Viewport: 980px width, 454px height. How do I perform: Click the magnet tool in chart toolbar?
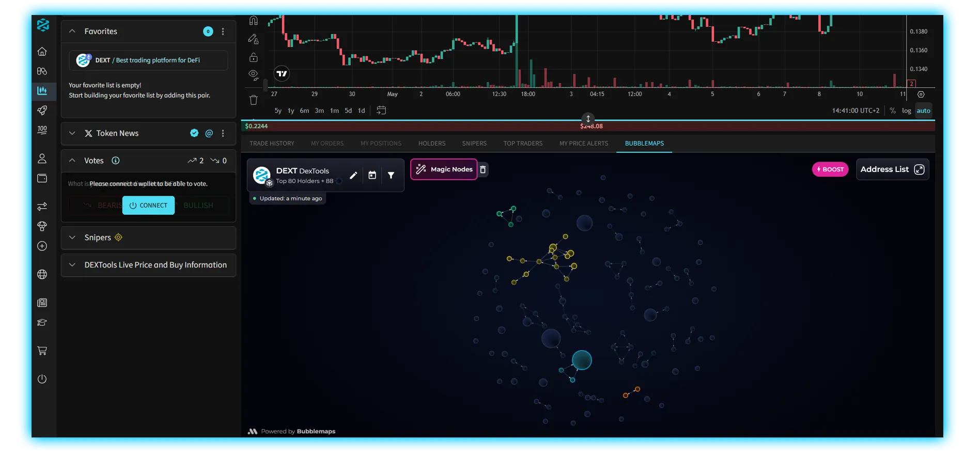pyautogui.click(x=253, y=21)
